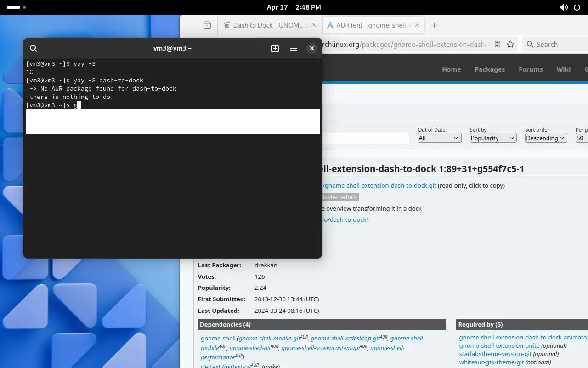Open terminal search with magnifier icon

coord(33,48)
